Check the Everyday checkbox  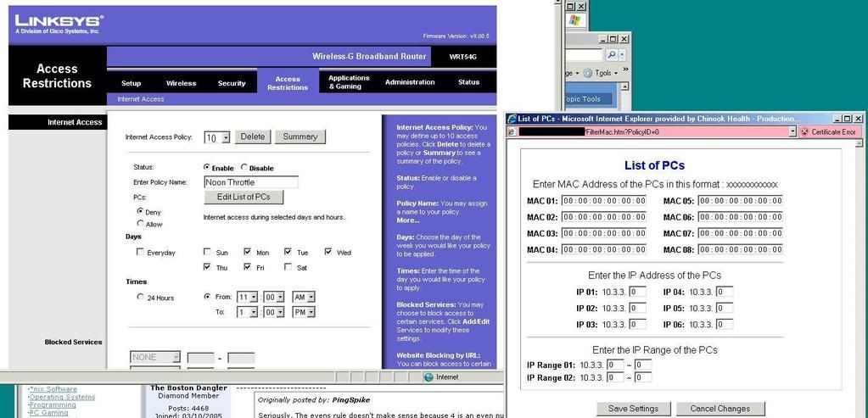click(x=141, y=253)
